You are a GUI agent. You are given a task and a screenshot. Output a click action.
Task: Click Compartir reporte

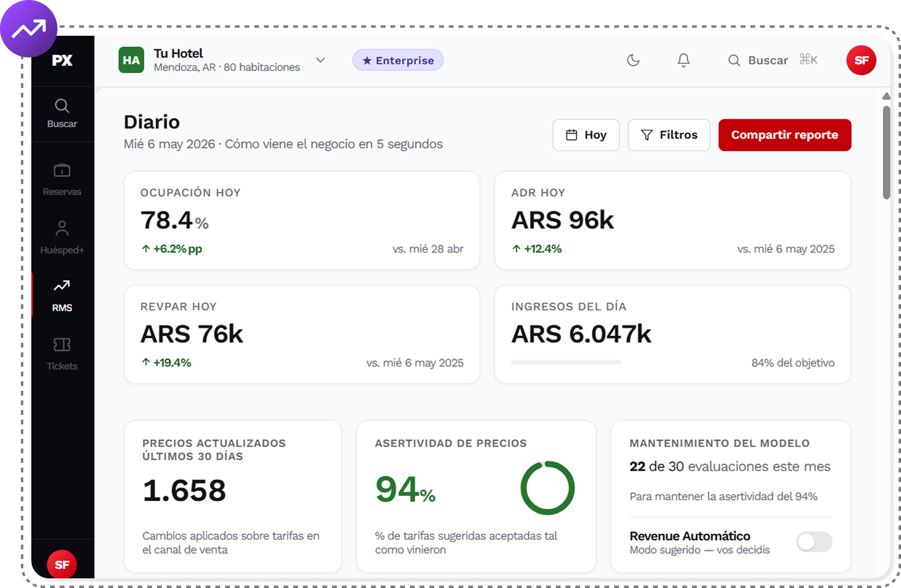point(785,135)
